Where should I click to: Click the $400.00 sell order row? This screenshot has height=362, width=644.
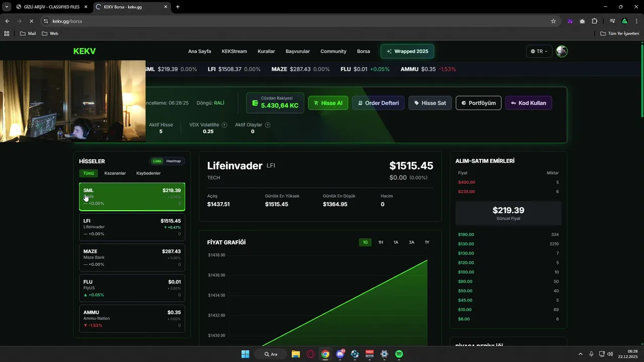point(508,183)
